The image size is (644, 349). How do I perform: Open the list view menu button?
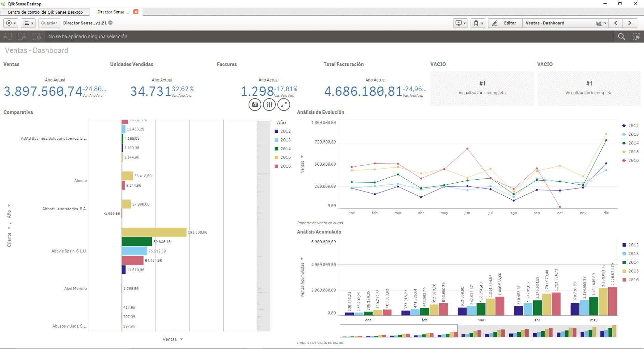click(28, 23)
